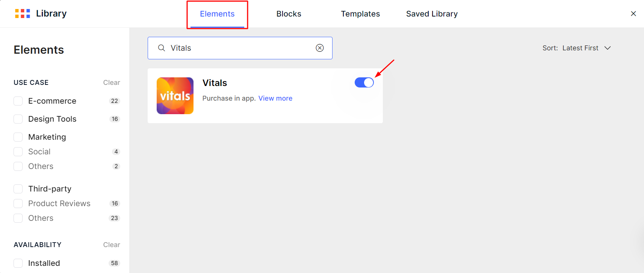Viewport: 644px width, 273px height.
Task: Enable the Marketing filter checkbox
Action: [x=18, y=137]
